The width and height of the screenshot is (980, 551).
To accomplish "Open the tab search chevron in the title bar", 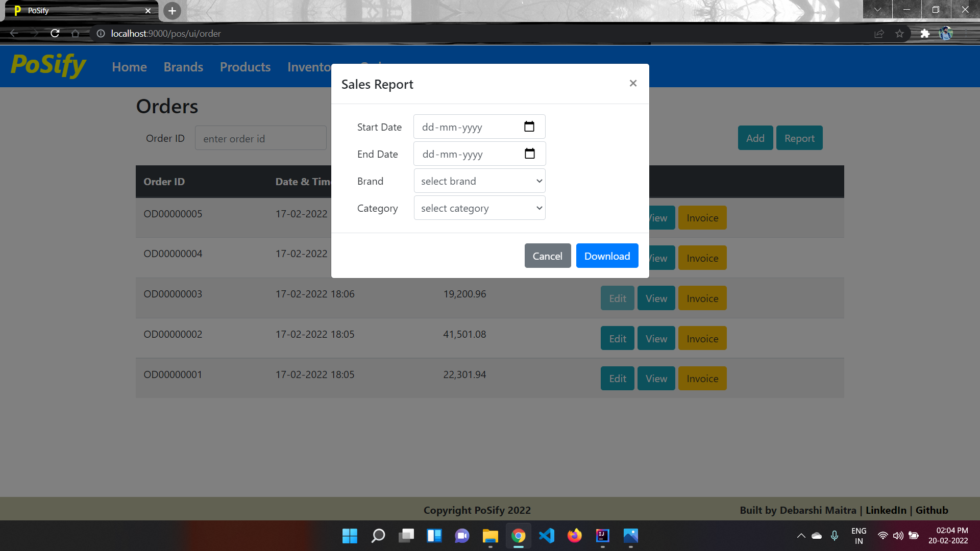I will 877,9.
